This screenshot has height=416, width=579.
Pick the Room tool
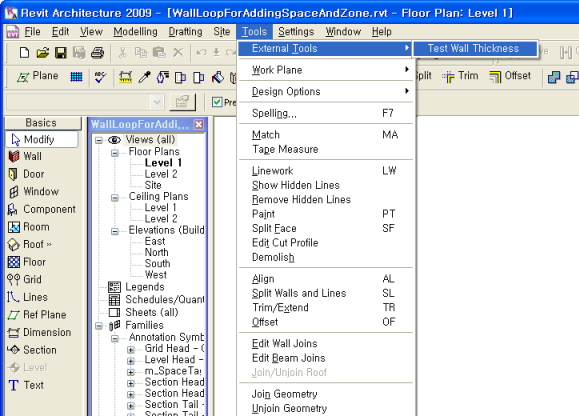pos(29,227)
